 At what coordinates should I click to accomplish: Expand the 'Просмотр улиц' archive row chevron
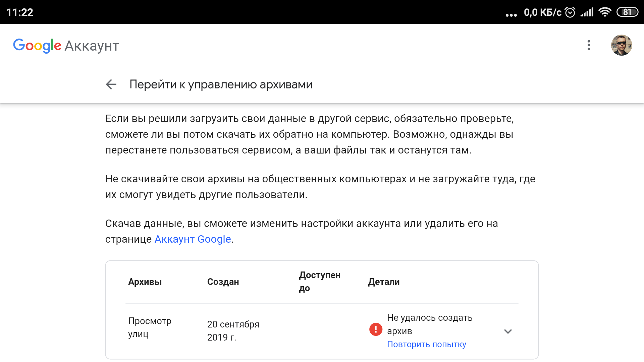pyautogui.click(x=508, y=331)
